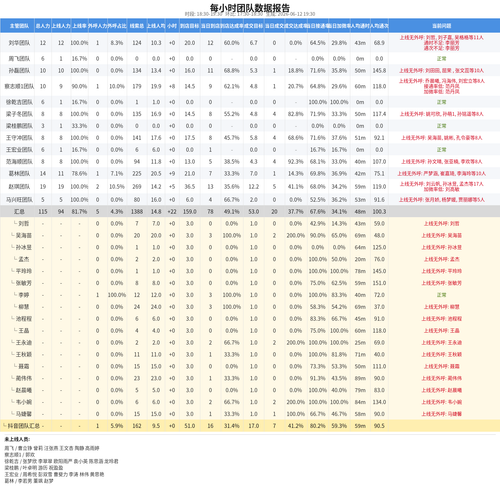Click the 马兴旺团队 row name

coord(19,200)
